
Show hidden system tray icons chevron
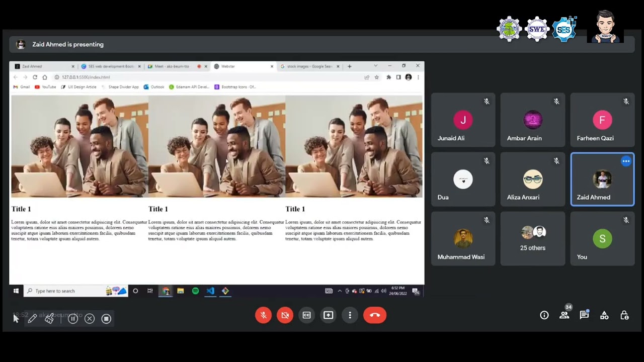tap(340, 291)
